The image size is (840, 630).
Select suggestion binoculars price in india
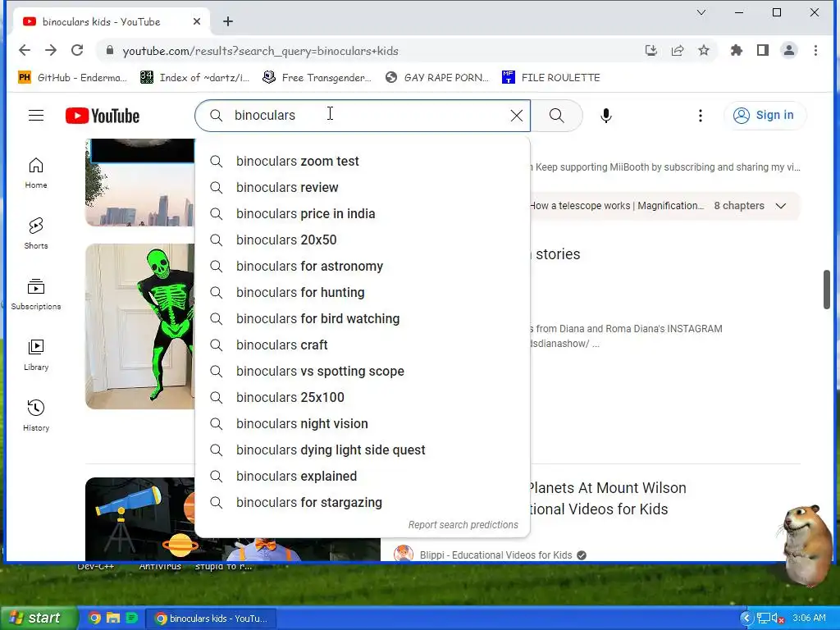pos(363,214)
